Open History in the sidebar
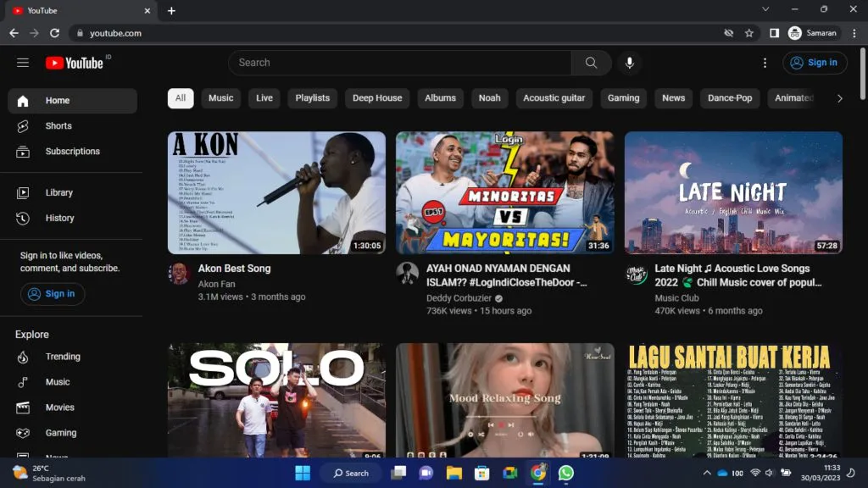This screenshot has width=868, height=488. click(73, 218)
